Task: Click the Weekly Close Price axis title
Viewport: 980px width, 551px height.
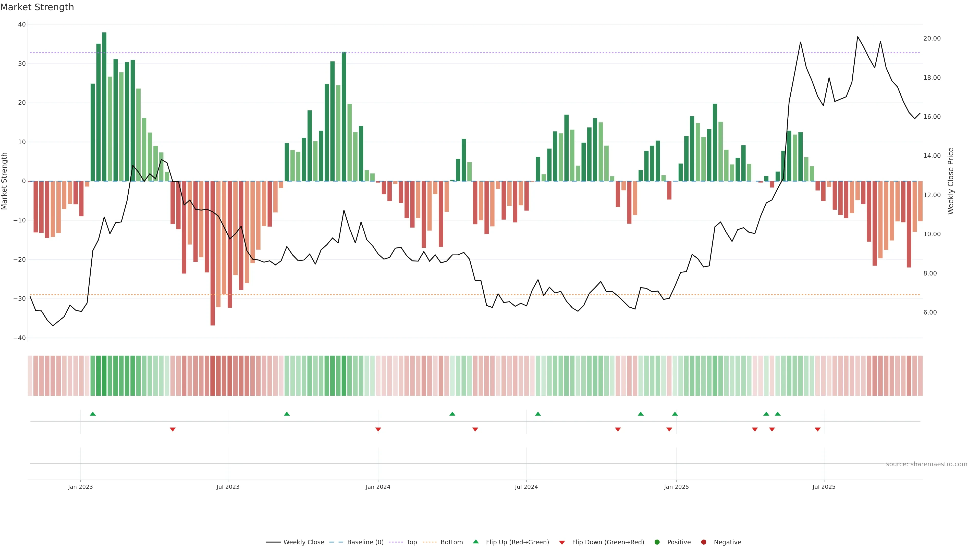Action: [951, 181]
